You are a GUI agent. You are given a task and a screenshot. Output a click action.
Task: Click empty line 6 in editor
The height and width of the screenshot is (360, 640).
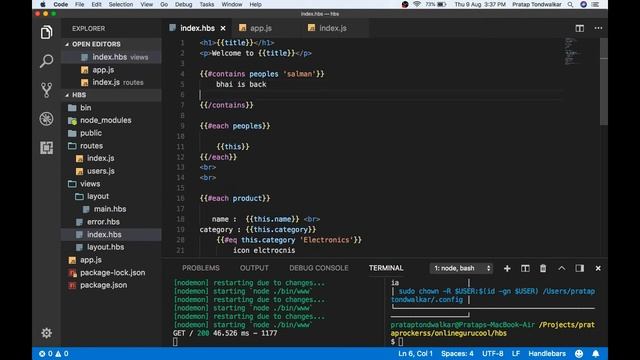pos(380,95)
